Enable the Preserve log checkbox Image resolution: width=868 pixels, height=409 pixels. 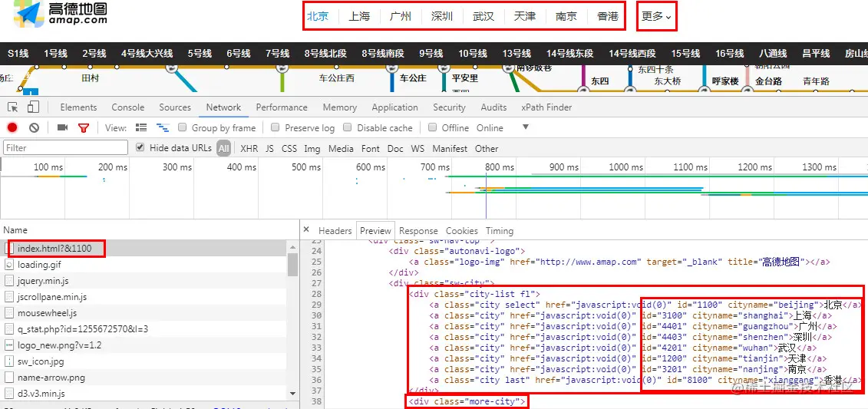(x=275, y=127)
